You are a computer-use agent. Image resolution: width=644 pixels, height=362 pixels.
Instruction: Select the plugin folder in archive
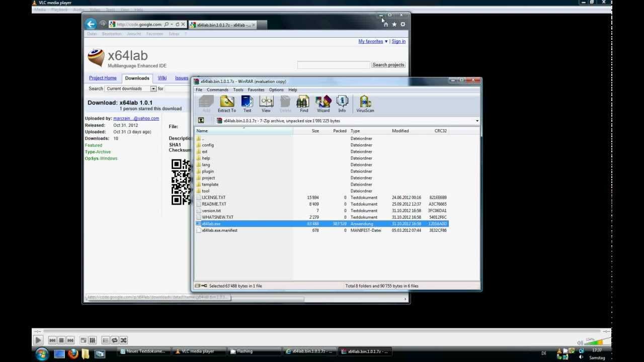tap(208, 171)
